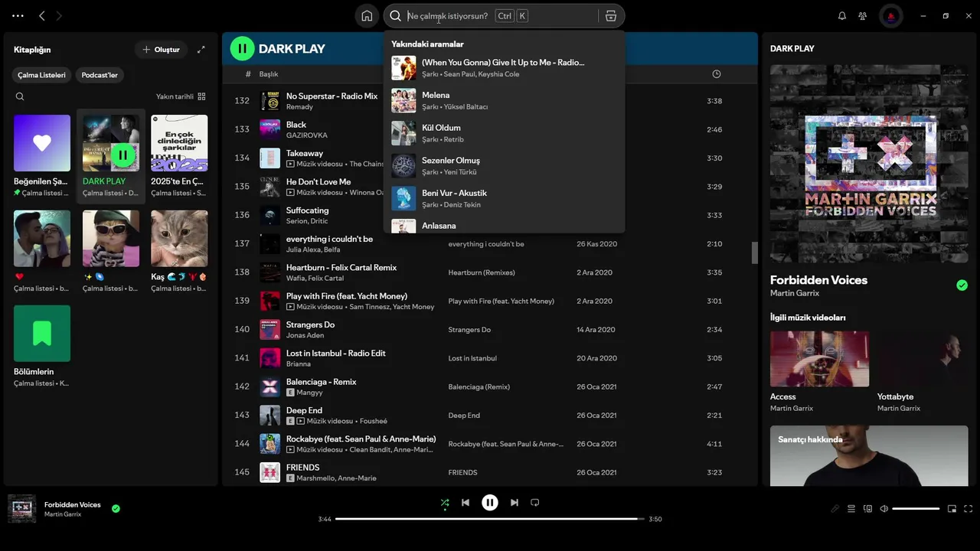Open the Bölümlerin saved episodes tile
980x551 pixels.
pyautogui.click(x=42, y=346)
